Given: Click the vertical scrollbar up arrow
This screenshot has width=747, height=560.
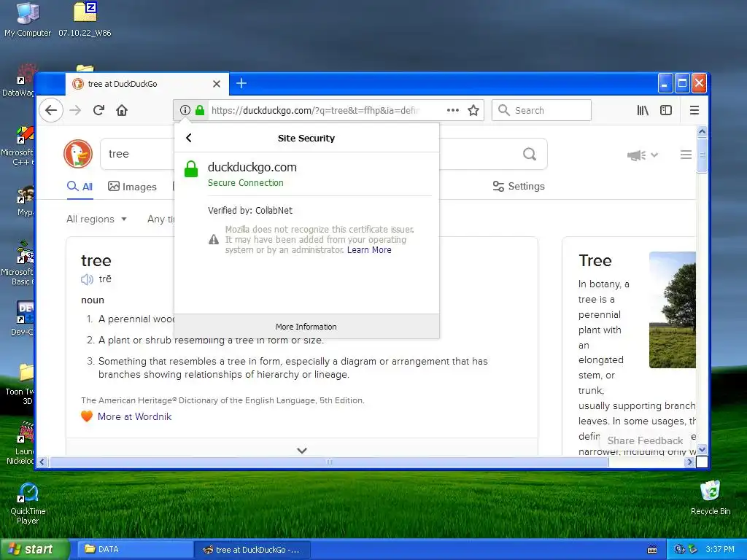Looking at the screenshot, I should coord(702,131).
